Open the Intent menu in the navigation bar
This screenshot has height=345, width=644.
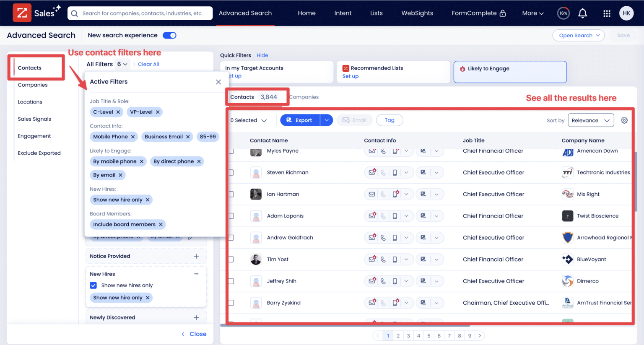(x=343, y=13)
